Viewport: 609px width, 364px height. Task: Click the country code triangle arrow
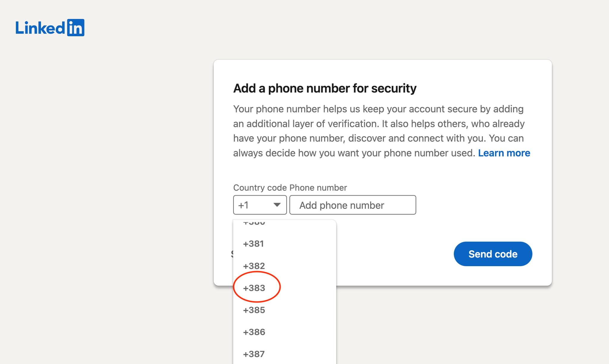[277, 205]
